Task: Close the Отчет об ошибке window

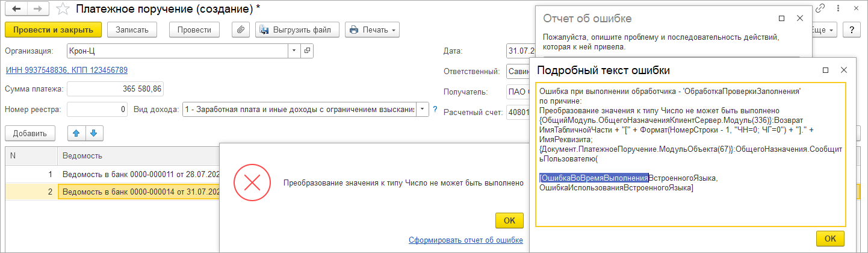Action: click(800, 18)
